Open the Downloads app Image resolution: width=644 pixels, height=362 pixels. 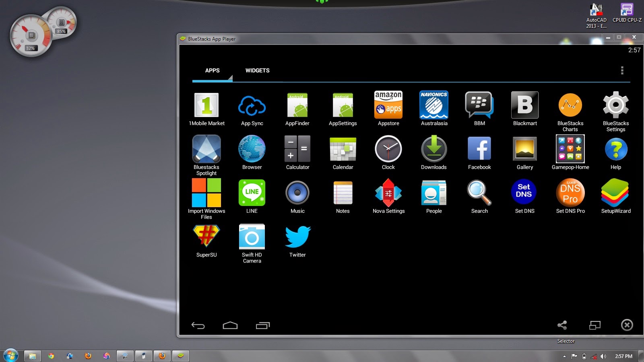coord(434,149)
